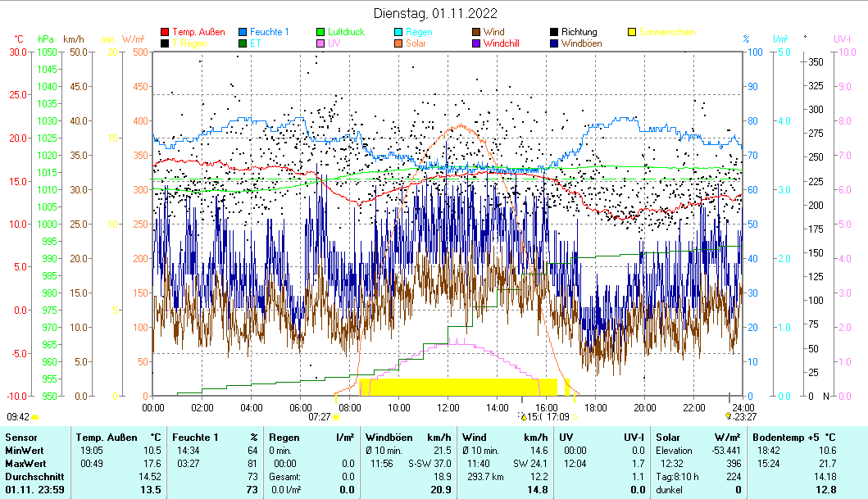Viewport: 868px width, 499px height.
Task: Click the 09:42 marker at bottom left
Action: tap(19, 416)
